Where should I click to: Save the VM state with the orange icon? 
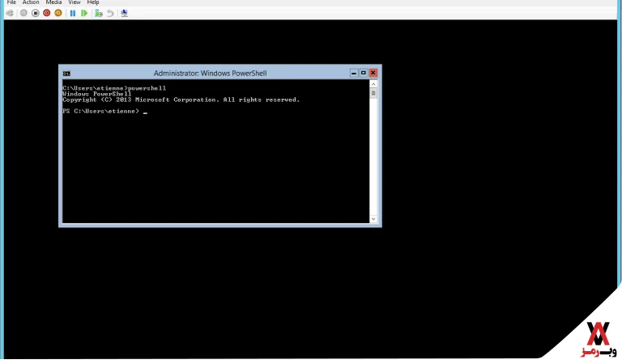(58, 13)
